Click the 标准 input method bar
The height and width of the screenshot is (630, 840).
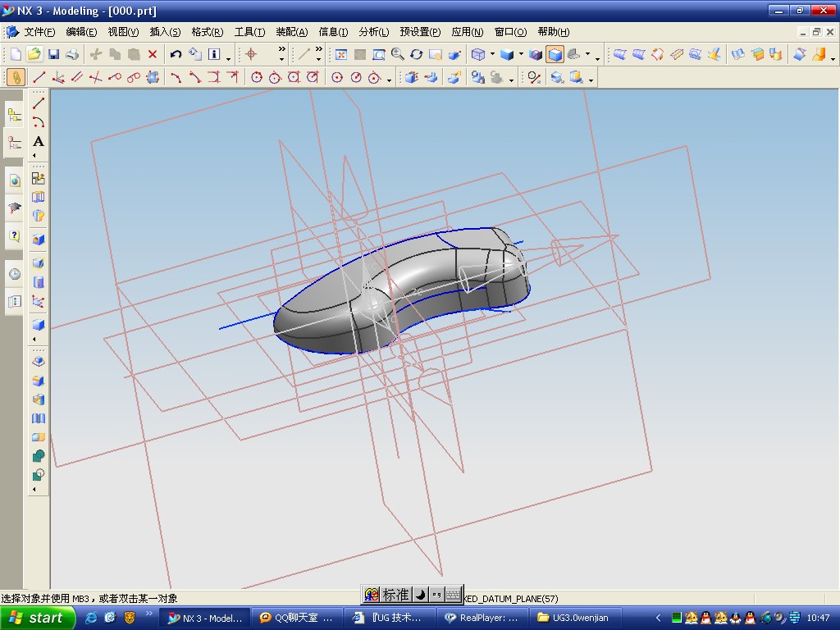click(395, 595)
